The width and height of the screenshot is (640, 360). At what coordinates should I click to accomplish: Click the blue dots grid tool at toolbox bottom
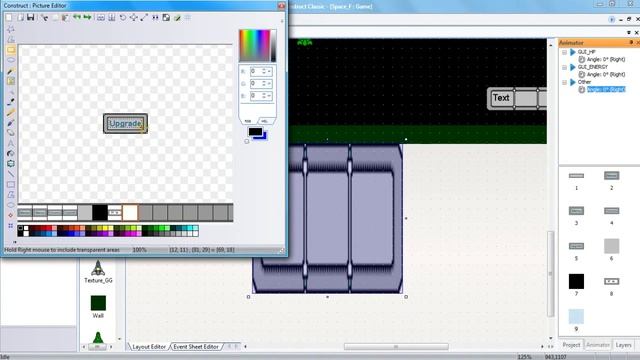[11, 226]
